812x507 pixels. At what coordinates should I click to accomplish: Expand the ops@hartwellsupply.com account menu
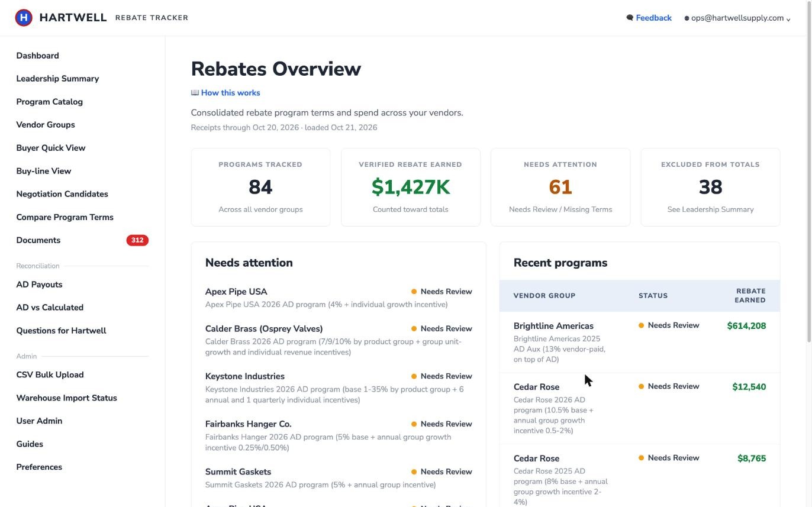[x=737, y=18]
